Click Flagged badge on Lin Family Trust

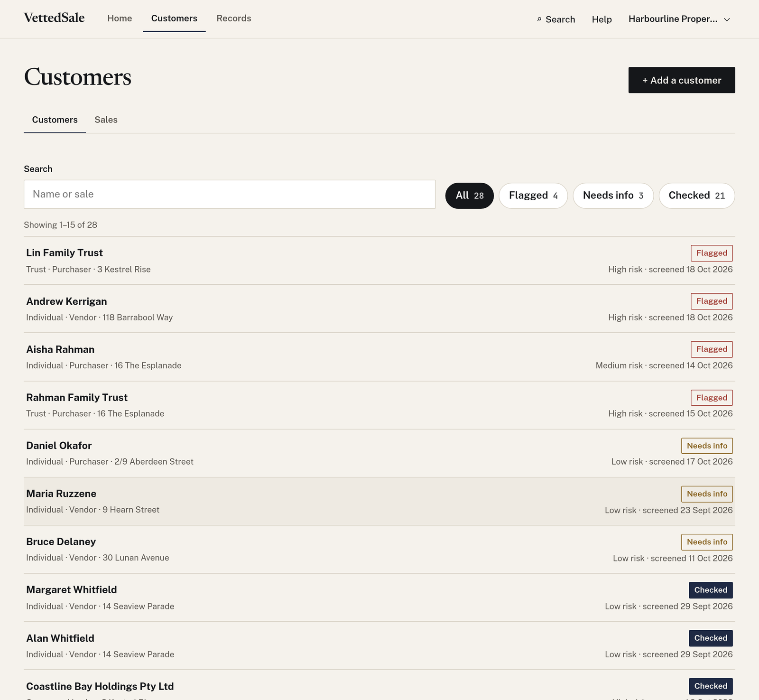click(712, 253)
